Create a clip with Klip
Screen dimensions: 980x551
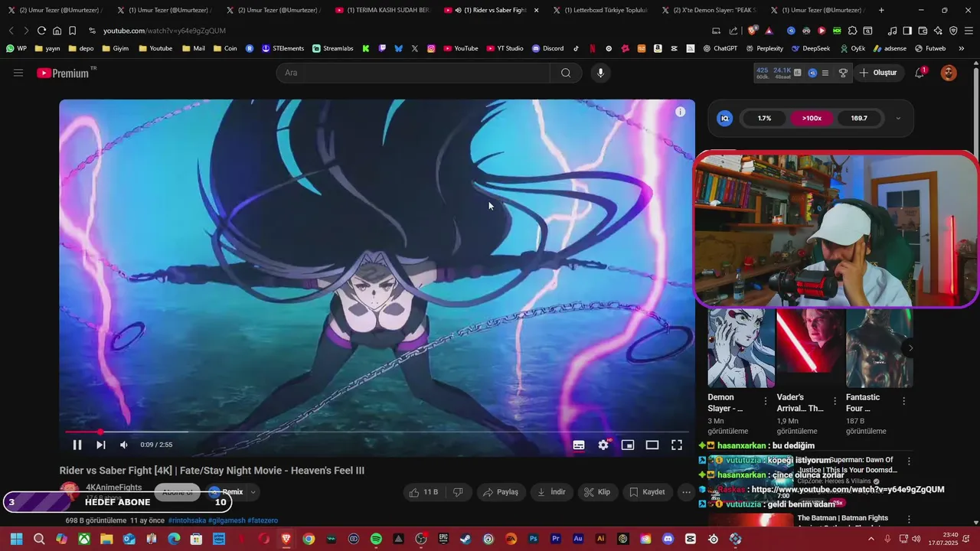tap(597, 492)
